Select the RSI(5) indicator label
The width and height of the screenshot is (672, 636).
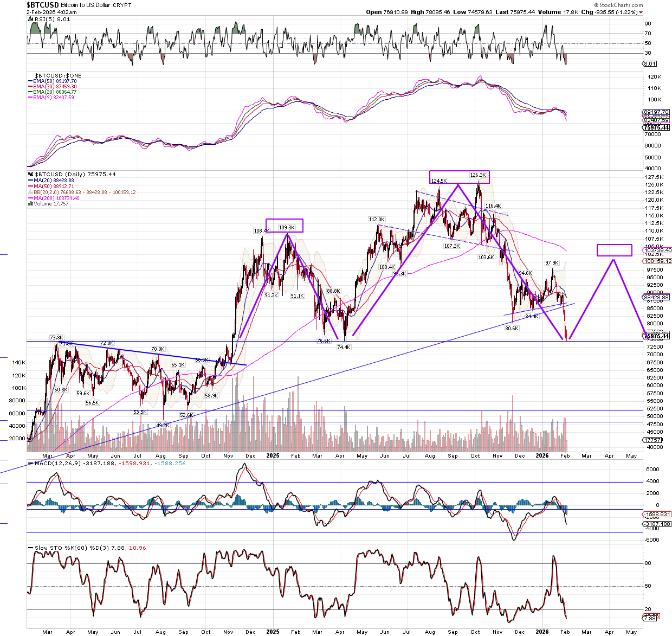click(x=44, y=19)
